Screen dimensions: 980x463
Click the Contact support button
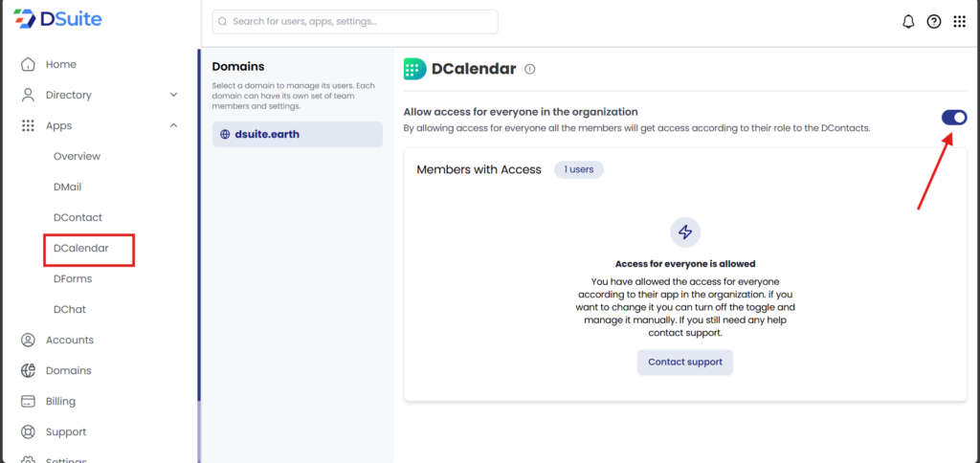pyautogui.click(x=685, y=363)
